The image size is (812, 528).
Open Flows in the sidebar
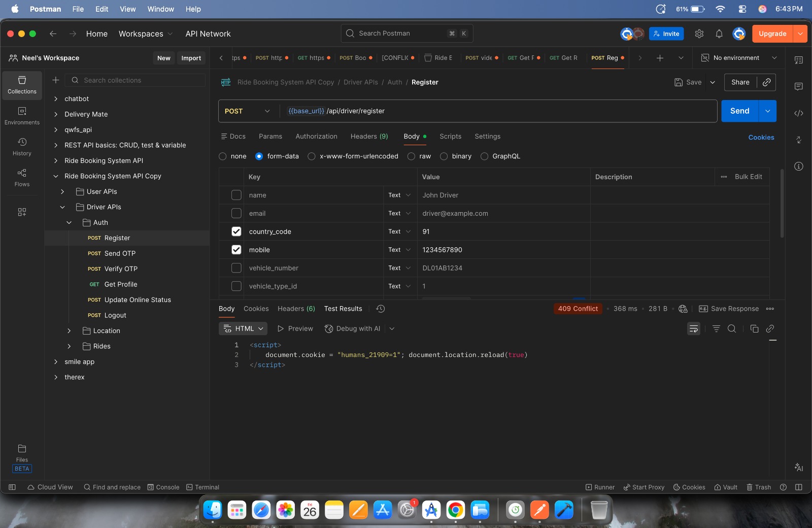click(x=22, y=178)
